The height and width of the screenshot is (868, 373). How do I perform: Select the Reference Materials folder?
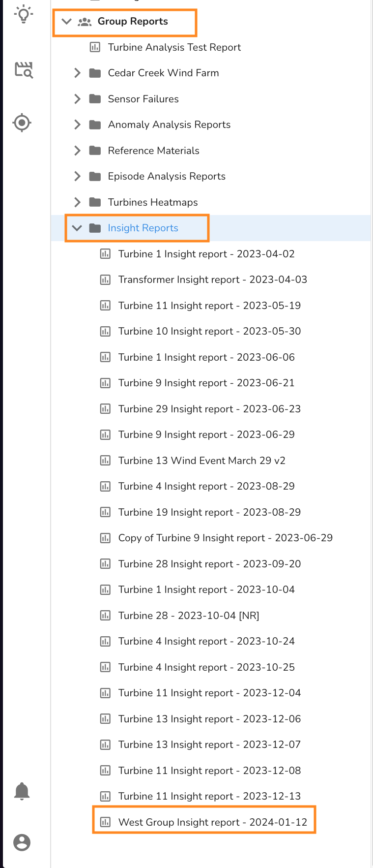coord(153,151)
